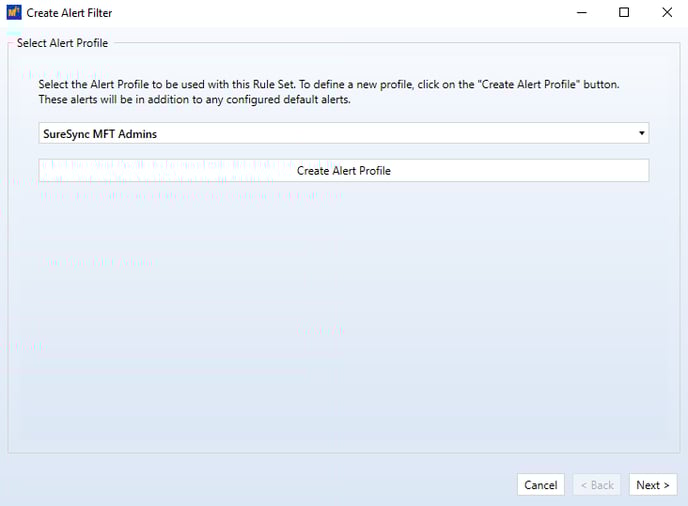This screenshot has width=688, height=506.
Task: Click the dropdown arrow of alert profile
Action: click(641, 133)
